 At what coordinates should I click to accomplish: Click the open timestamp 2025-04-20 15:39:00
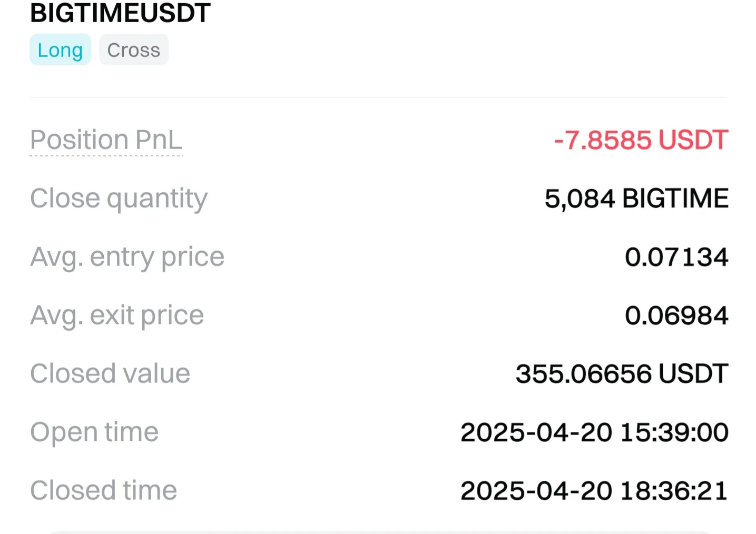[594, 432]
